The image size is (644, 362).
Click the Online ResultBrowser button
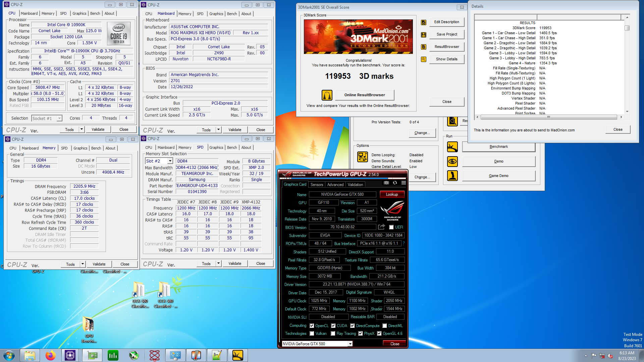(x=365, y=95)
